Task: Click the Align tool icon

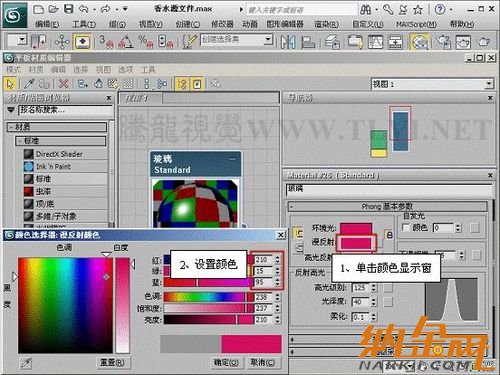Action: [x=308, y=42]
